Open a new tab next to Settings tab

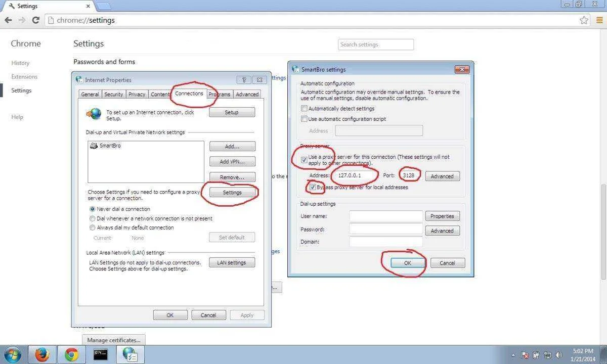pyautogui.click(x=103, y=6)
